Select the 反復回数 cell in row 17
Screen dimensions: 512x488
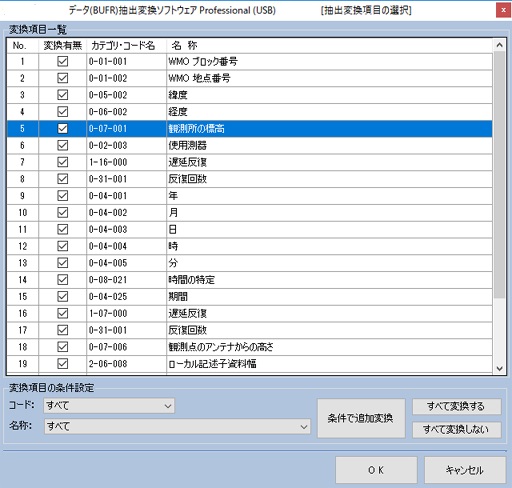pyautogui.click(x=329, y=330)
